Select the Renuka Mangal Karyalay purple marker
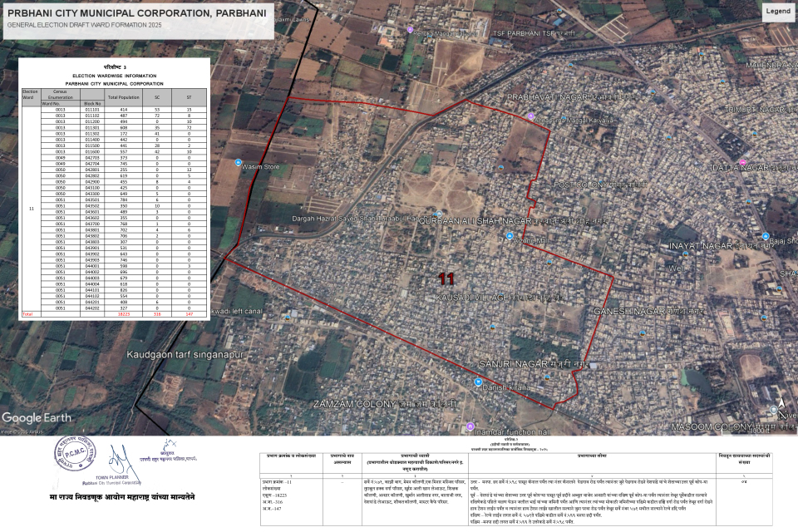This screenshot has height=532, width=798. point(410,30)
